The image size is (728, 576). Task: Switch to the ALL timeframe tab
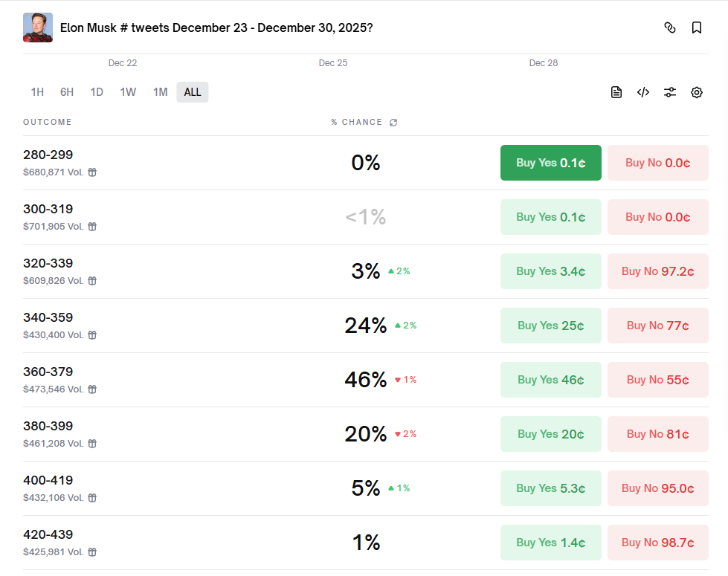192,91
